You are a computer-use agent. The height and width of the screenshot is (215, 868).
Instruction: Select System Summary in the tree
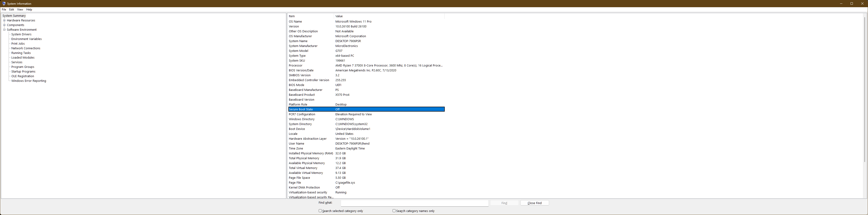(14, 16)
